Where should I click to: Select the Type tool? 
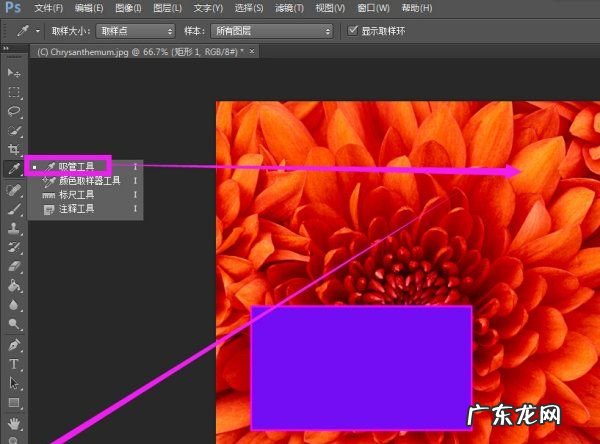coord(14,363)
